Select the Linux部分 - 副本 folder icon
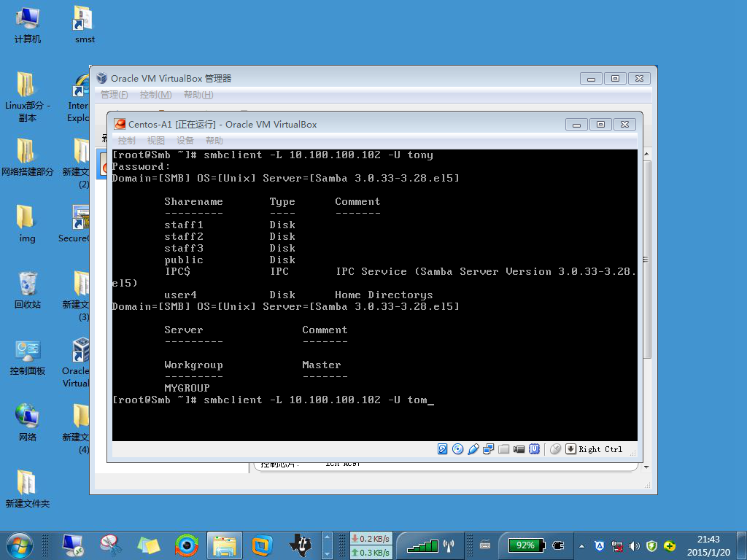The width and height of the screenshot is (747, 560). coord(27,97)
